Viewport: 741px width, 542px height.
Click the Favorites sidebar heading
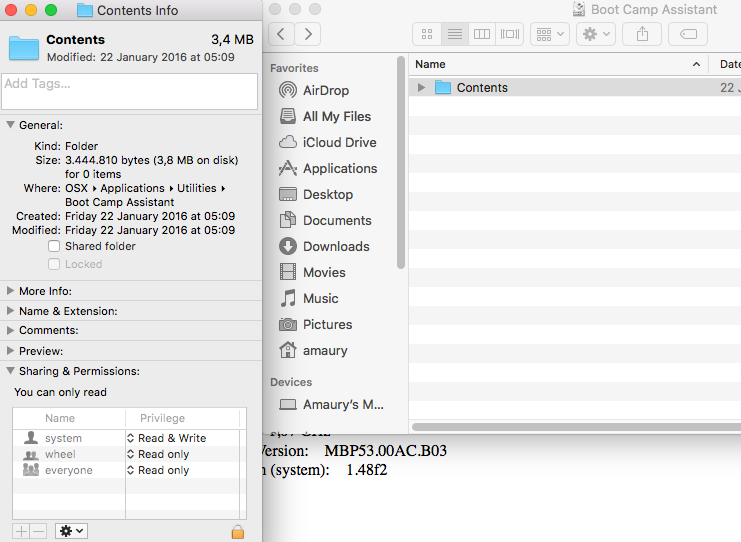point(294,68)
